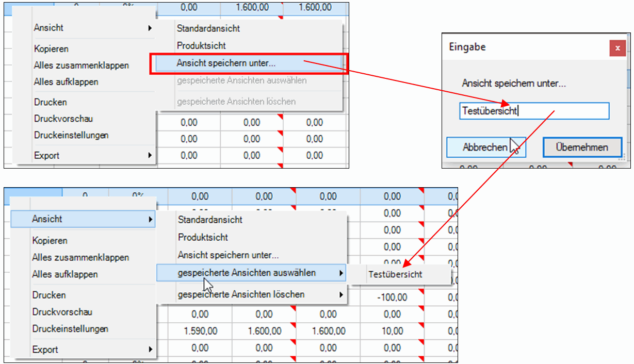Select Drucken in the lower context menu
The image size is (634, 364).
pos(49,295)
